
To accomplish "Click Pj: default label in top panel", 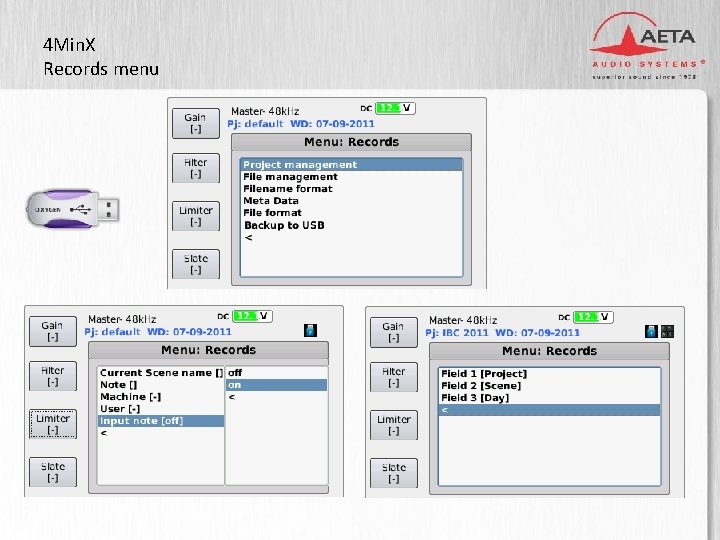I will 255,124.
